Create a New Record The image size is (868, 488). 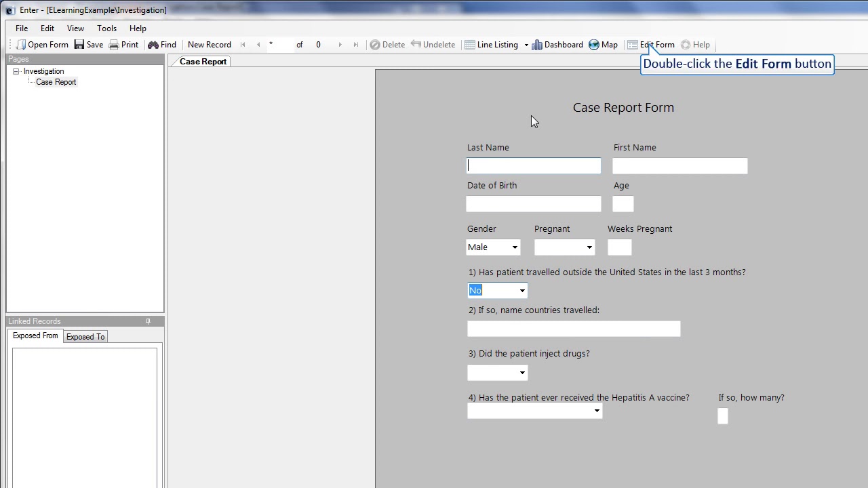(210, 45)
